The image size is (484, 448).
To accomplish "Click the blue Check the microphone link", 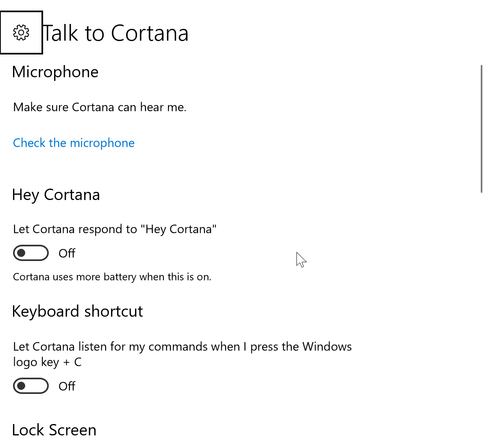I will (x=74, y=143).
